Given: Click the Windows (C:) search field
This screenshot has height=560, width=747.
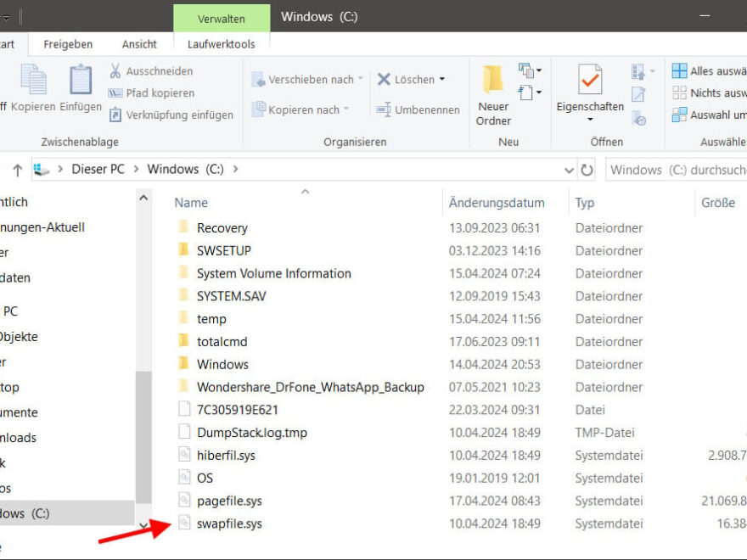Looking at the screenshot, I should (675, 170).
